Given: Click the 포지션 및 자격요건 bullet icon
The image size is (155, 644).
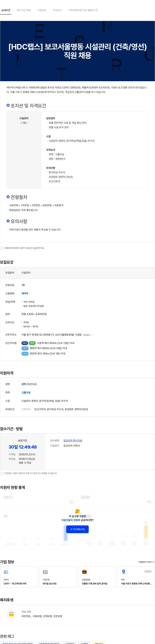Looking at the screenshot, I should (x=8, y=105).
